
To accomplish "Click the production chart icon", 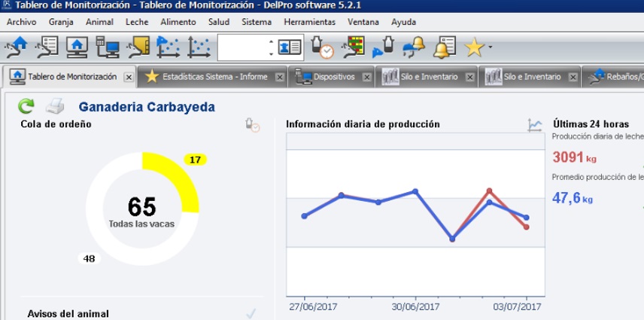I will click(x=535, y=125).
